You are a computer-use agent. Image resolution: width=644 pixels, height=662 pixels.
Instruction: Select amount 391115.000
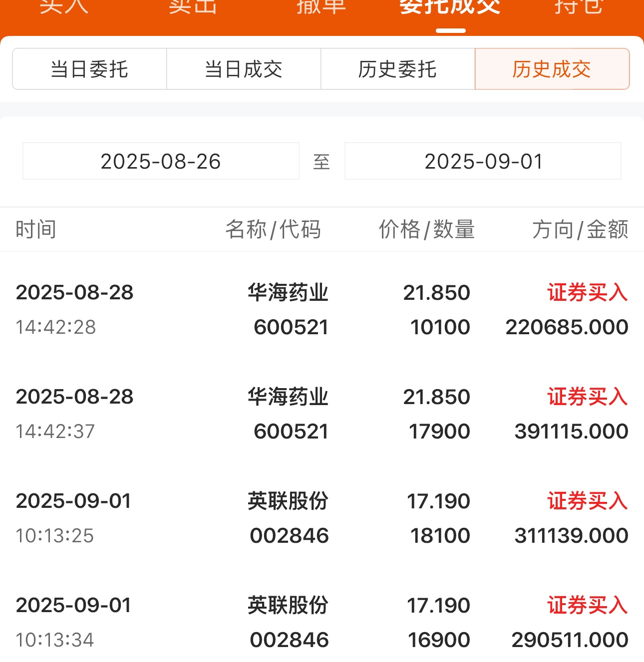point(571,432)
